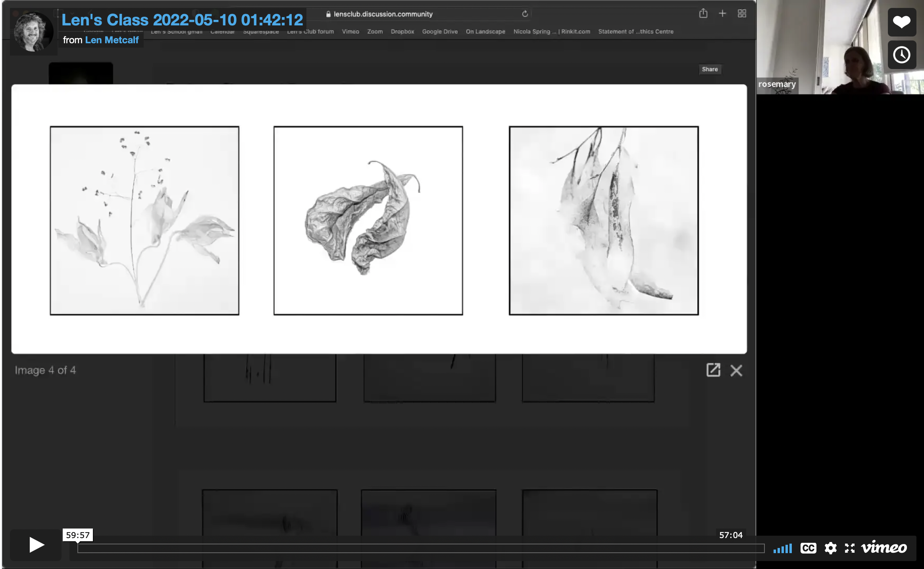This screenshot has width=924, height=569.
Task: Like the video with the heart icon
Action: tap(902, 22)
